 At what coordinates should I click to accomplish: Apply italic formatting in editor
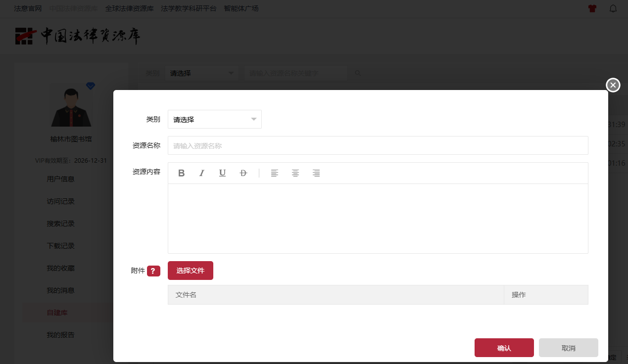click(x=202, y=173)
